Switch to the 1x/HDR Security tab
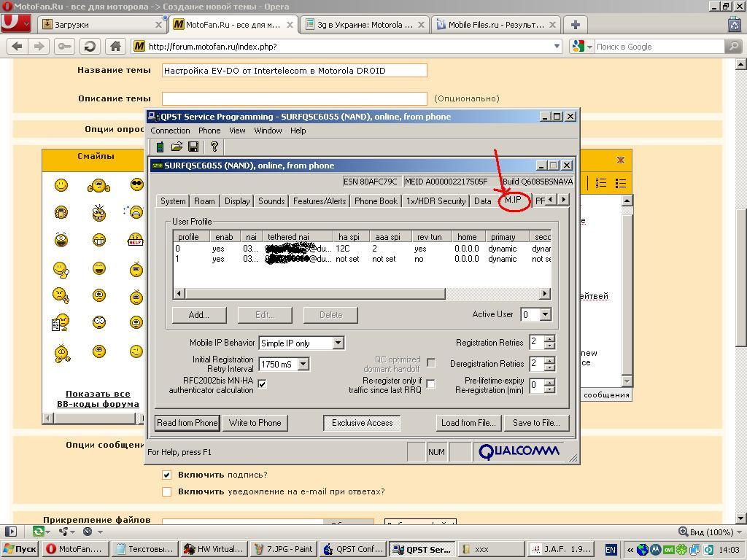 pyautogui.click(x=436, y=201)
